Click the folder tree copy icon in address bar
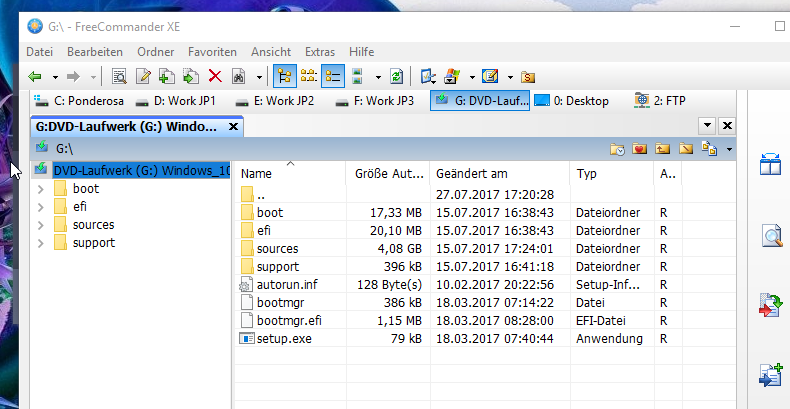This screenshot has height=409, width=790. (x=709, y=149)
